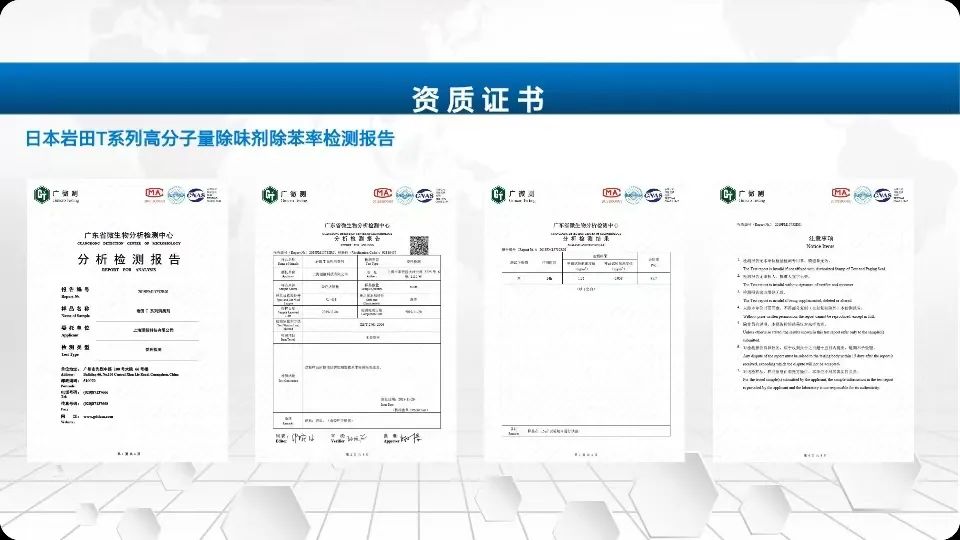
Task: Click the 资质证书 slide title
Action: pyautogui.click(x=478, y=99)
